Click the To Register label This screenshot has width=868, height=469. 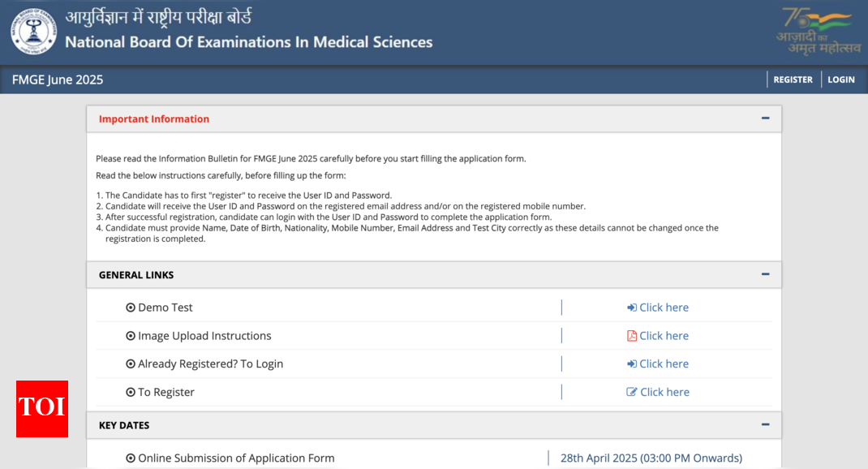[x=166, y=392]
